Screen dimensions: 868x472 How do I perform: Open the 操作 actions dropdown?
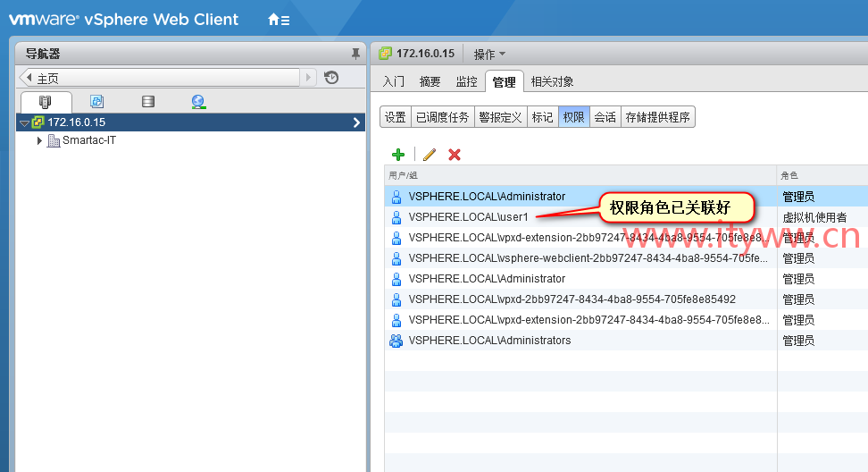(489, 54)
